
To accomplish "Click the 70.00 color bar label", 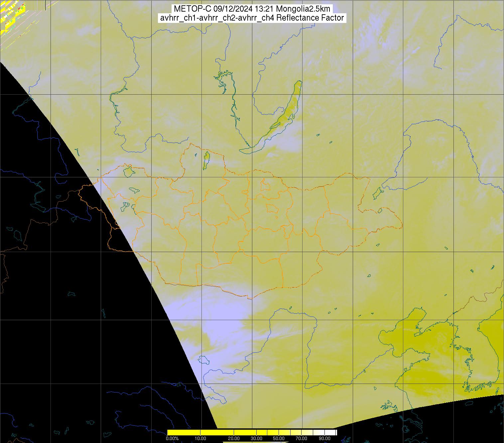I will coord(301,438).
